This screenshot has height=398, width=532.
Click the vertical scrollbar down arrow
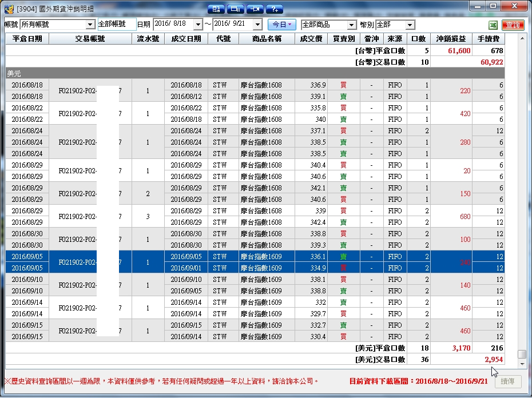pos(522,364)
